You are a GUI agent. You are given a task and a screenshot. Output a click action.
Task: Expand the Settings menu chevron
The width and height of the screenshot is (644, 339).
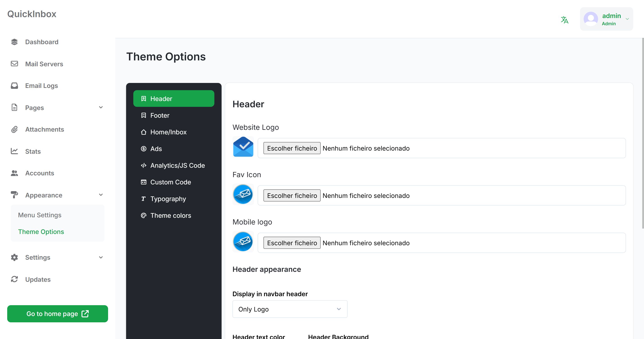click(101, 257)
